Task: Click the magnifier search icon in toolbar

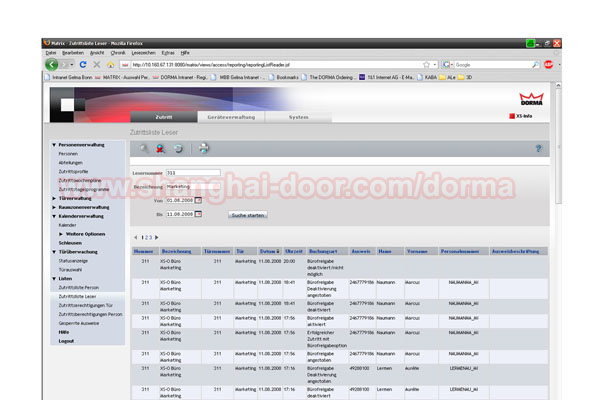Action: click(x=143, y=149)
